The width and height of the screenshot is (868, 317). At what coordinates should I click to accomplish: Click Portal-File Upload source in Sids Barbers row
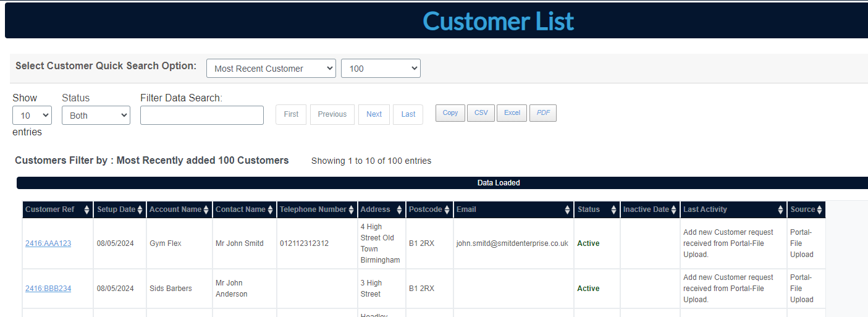(802, 289)
